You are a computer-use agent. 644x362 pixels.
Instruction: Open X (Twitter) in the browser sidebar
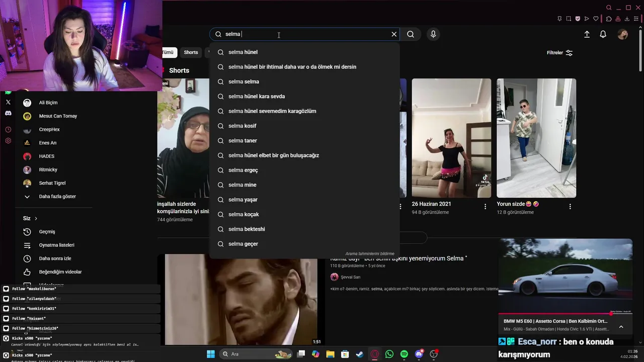[x=8, y=102]
